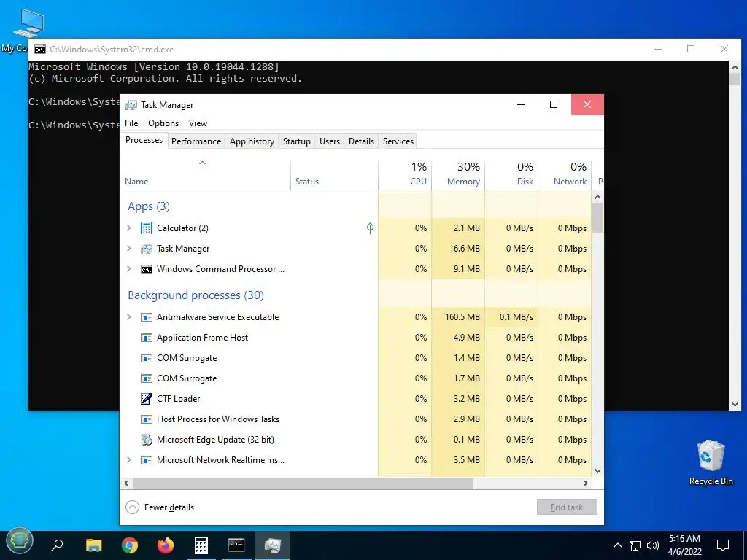Screen dimensions: 747x560
Task: Expand the Task Manager process entry
Action: point(128,249)
